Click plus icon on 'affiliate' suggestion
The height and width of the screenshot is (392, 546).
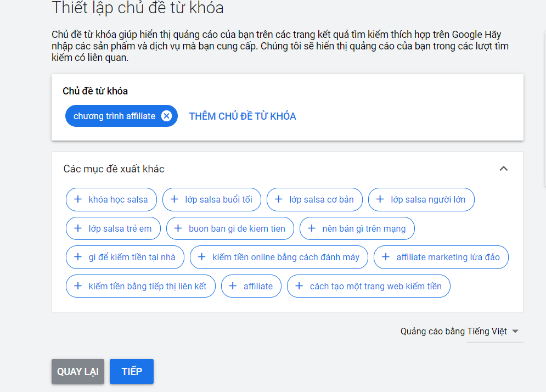[233, 286]
